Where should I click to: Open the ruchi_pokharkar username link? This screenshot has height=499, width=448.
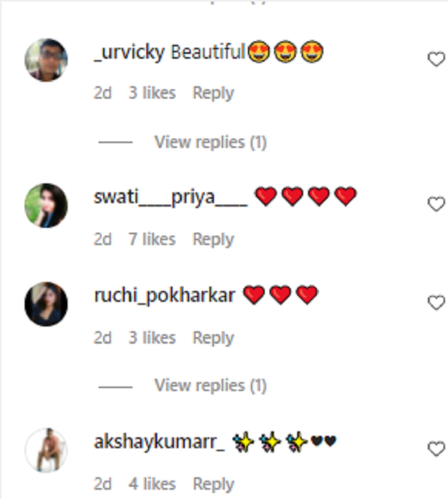click(x=165, y=296)
